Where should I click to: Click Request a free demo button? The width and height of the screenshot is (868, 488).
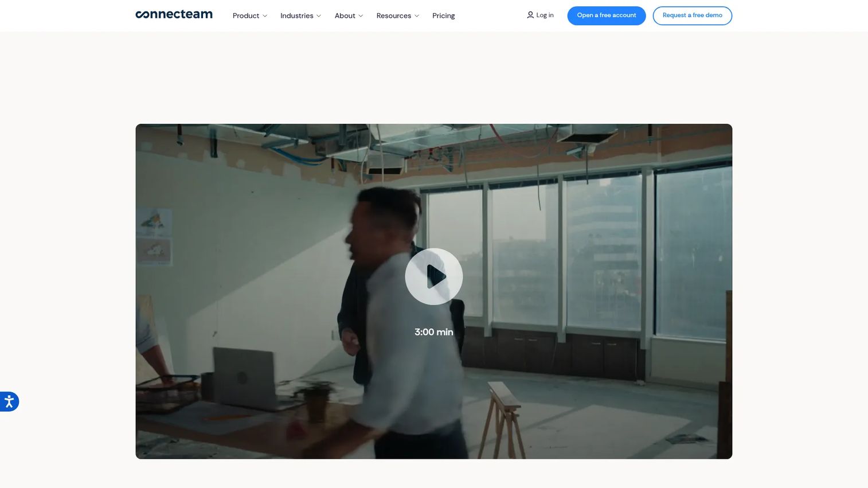click(693, 15)
